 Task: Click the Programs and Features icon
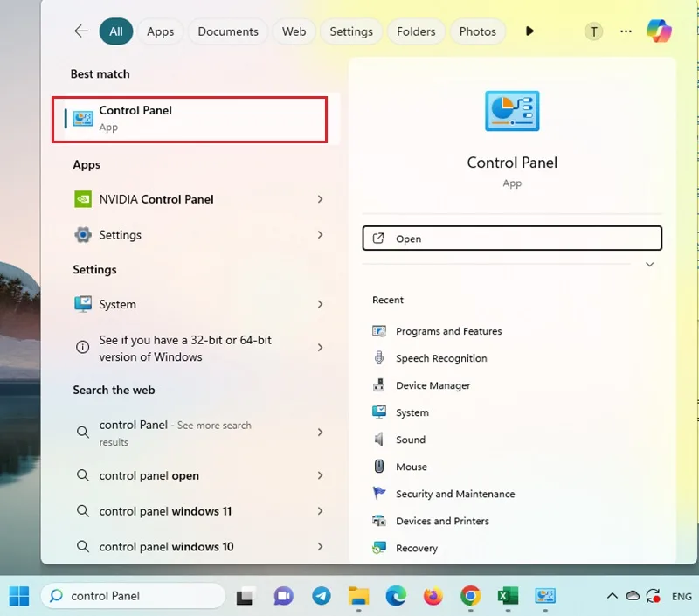(379, 331)
